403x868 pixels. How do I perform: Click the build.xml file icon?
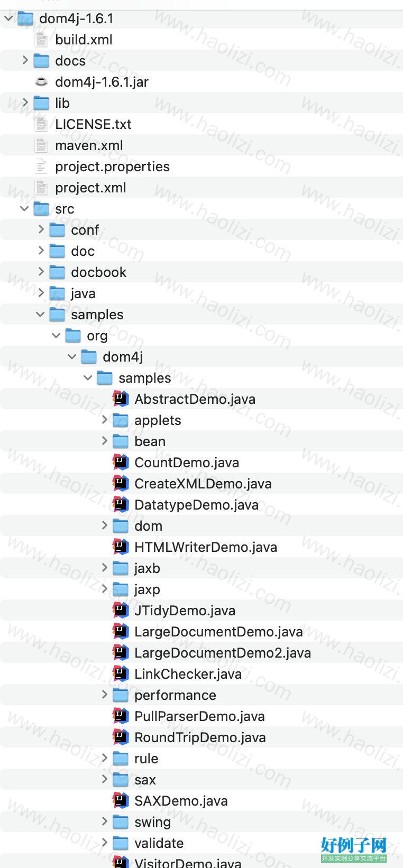point(41,40)
